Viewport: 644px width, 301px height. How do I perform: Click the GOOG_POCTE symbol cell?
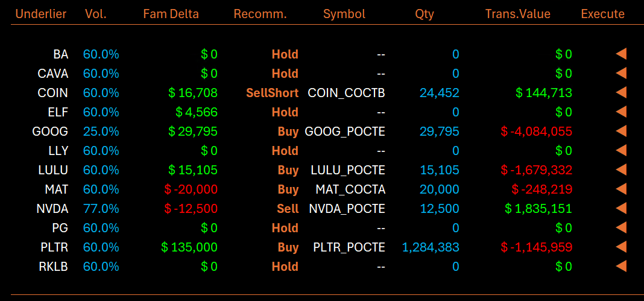point(345,131)
